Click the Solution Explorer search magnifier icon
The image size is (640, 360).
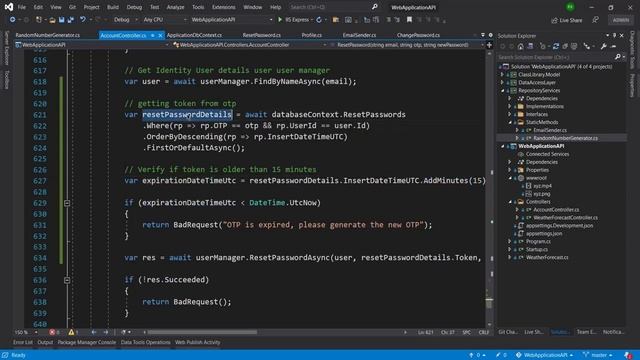click(618, 57)
